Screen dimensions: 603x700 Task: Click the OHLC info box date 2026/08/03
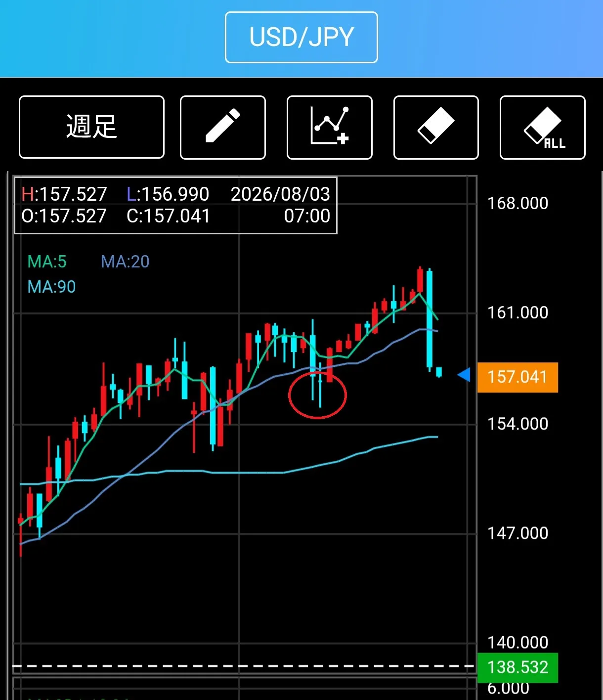[280, 194]
